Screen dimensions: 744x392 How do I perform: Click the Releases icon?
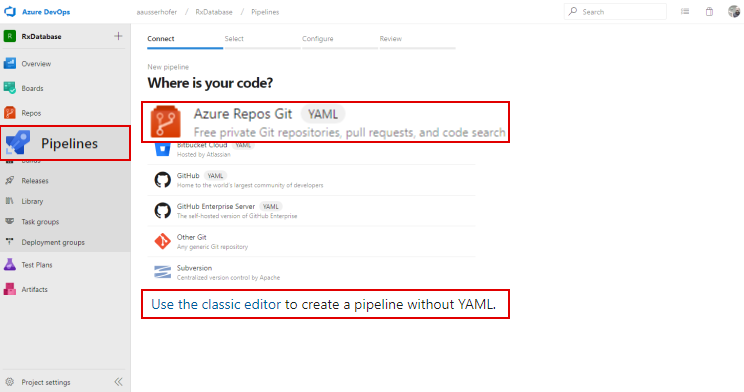[x=9, y=180]
